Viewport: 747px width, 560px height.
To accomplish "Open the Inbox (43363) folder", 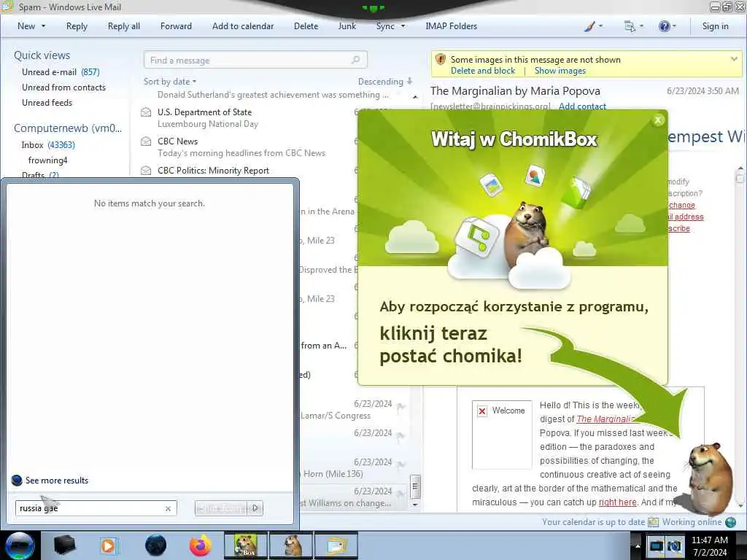I will click(x=47, y=145).
